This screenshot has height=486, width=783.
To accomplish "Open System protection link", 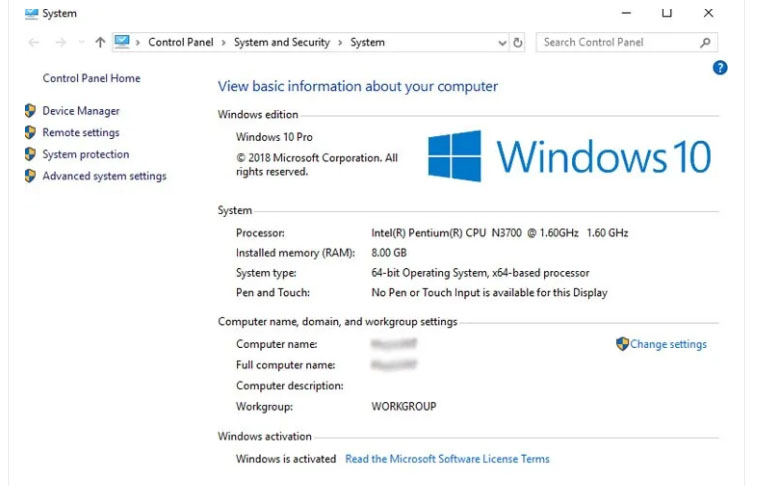I will click(86, 154).
